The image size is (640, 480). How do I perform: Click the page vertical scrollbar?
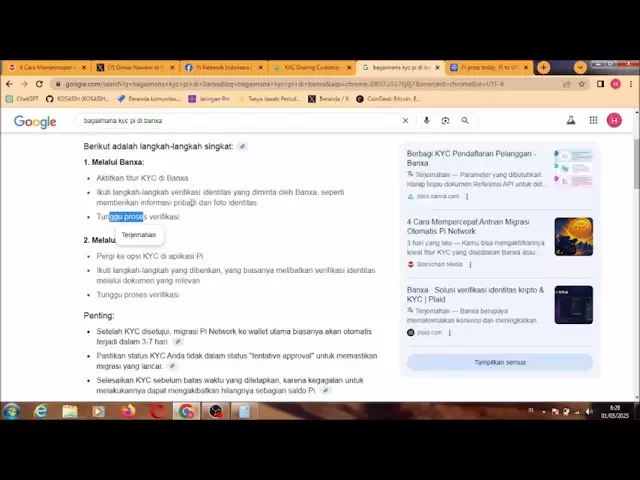coord(636,163)
